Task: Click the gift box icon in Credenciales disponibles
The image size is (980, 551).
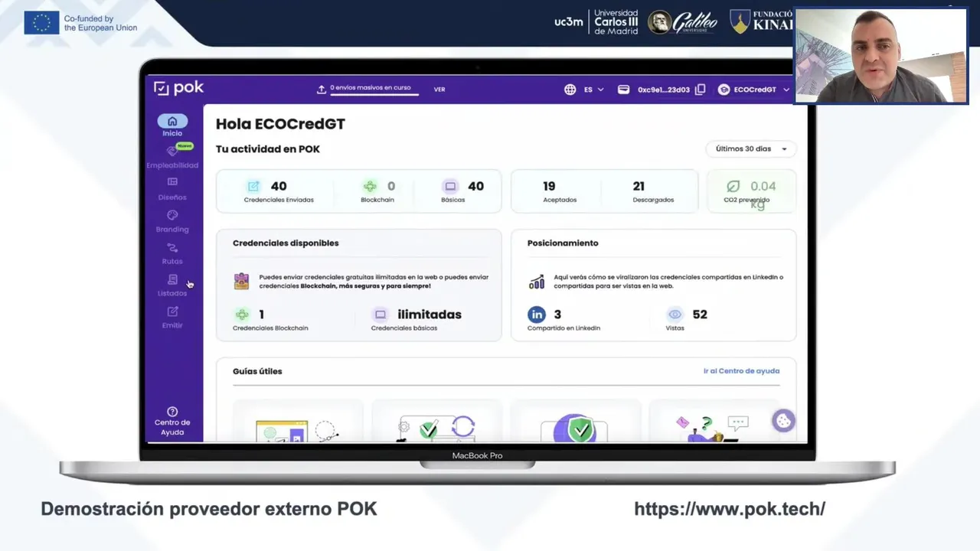Action: [241, 282]
